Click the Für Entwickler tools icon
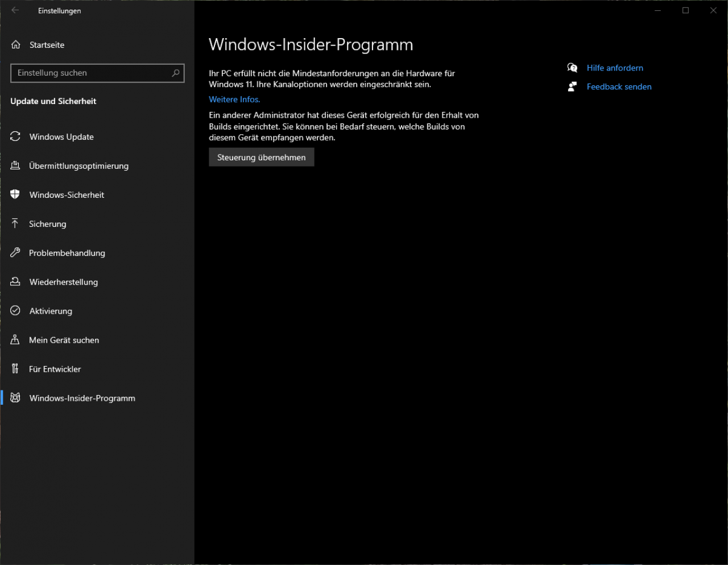This screenshot has width=728, height=565. coord(15,368)
